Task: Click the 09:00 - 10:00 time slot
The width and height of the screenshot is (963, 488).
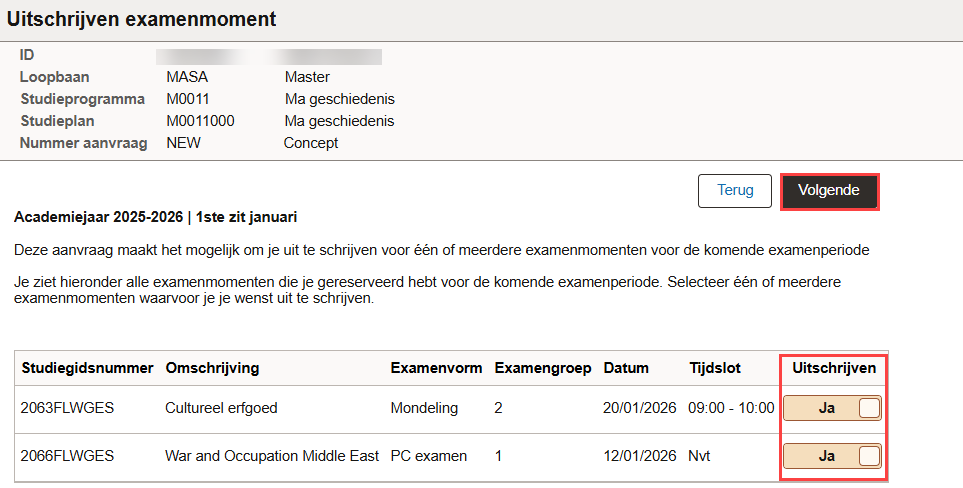Action: [731, 408]
